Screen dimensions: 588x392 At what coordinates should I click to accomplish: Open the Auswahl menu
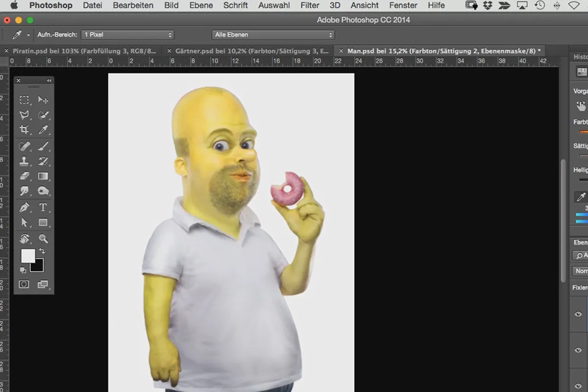(x=273, y=5)
